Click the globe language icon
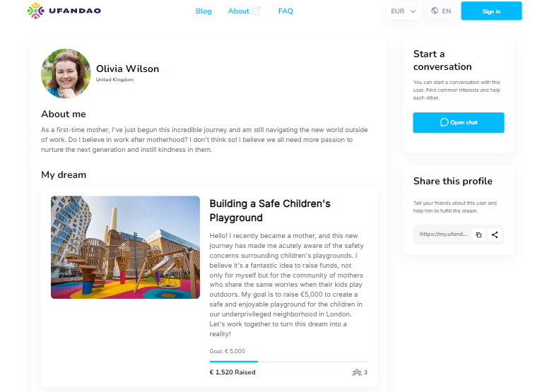 coord(435,11)
